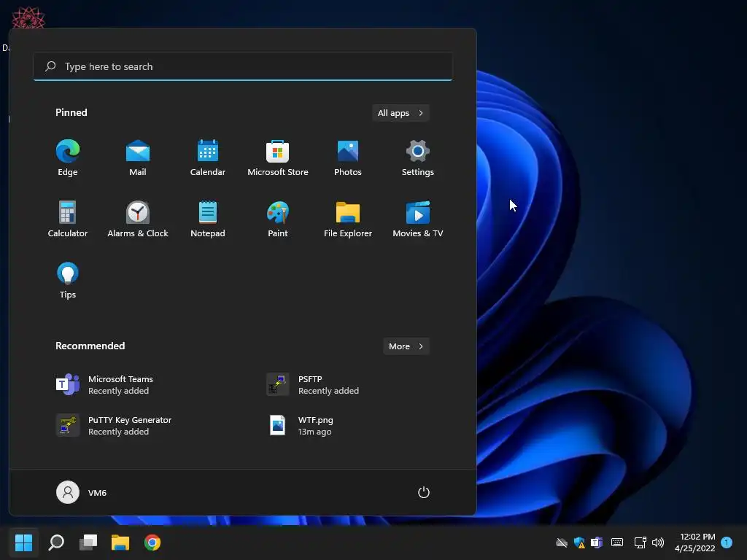This screenshot has height=560, width=747.
Task: Open the clock showing 12:02 PM
Action: (x=695, y=542)
